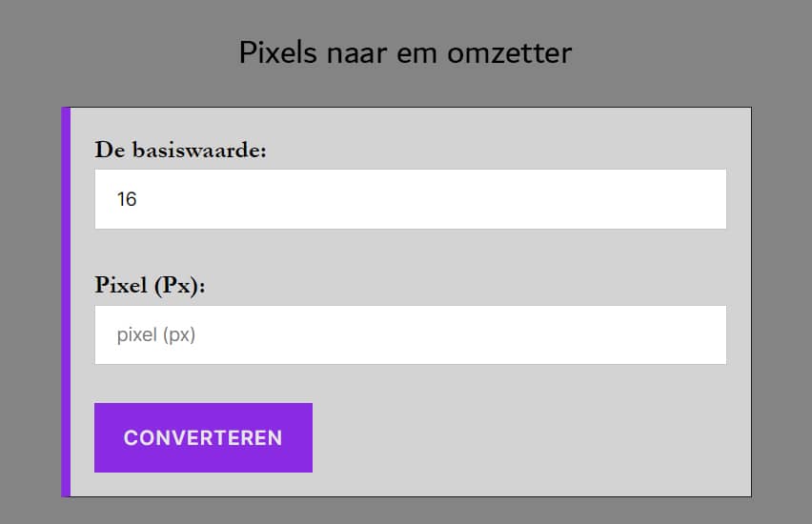The width and height of the screenshot is (812, 524).
Task: Click the Converteren button
Action: (x=203, y=437)
